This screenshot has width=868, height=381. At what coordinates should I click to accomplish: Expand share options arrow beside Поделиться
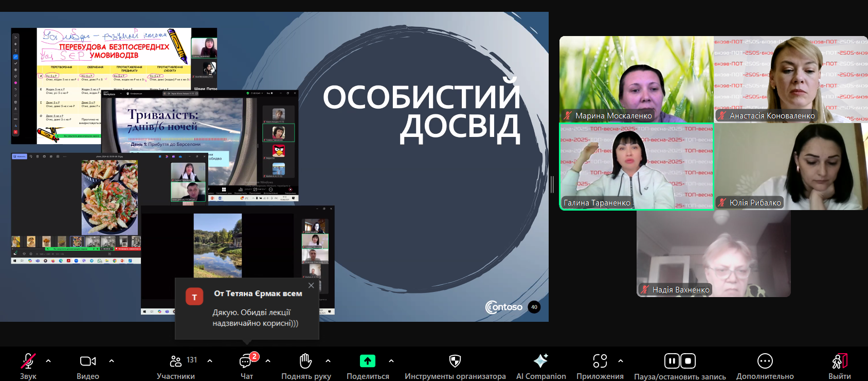click(x=391, y=361)
